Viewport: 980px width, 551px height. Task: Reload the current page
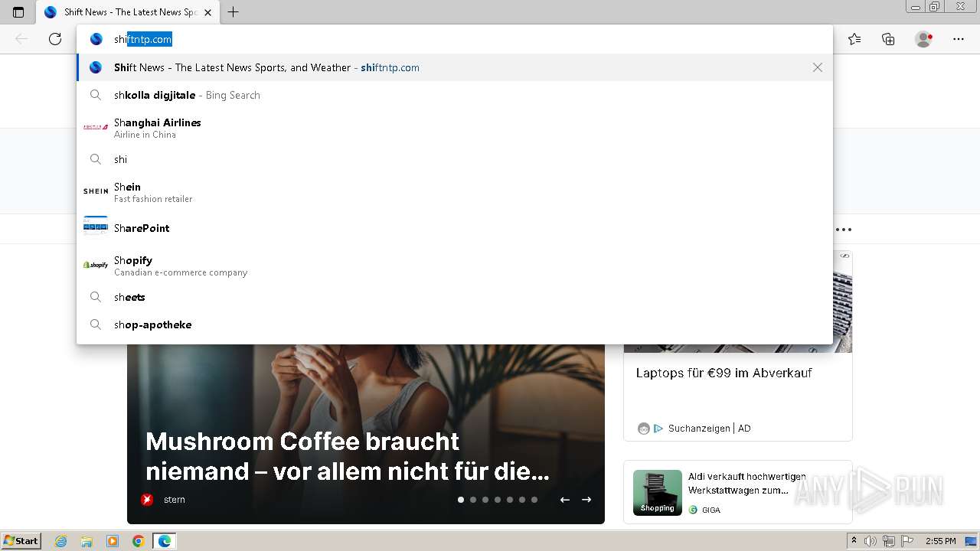point(55,39)
